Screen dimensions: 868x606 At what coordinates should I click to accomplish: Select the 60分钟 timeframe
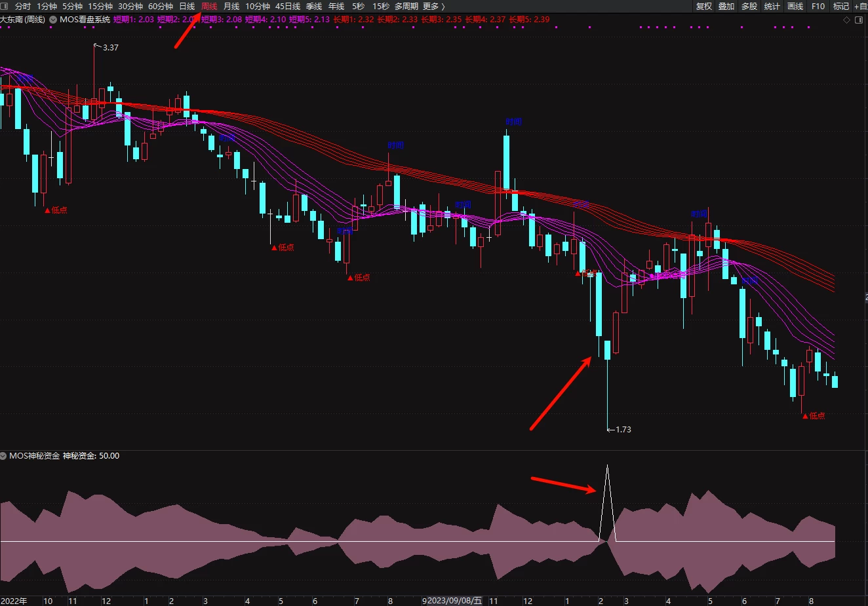click(161, 7)
